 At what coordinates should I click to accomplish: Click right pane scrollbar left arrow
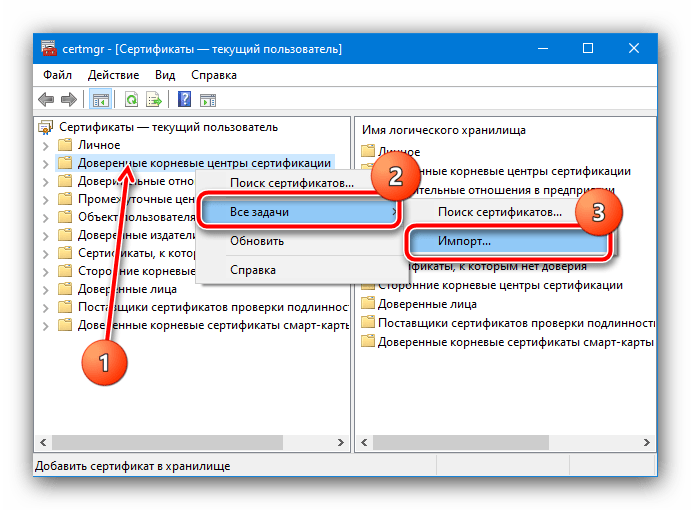pos(364,442)
